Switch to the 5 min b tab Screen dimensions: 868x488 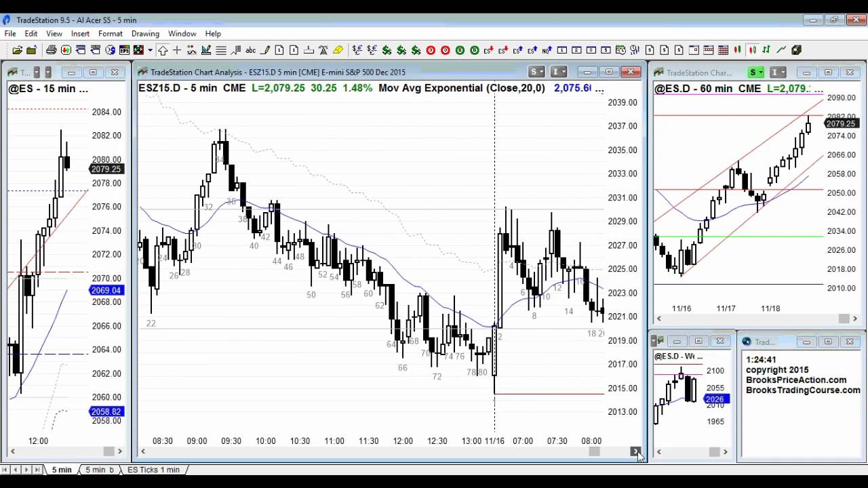point(99,470)
